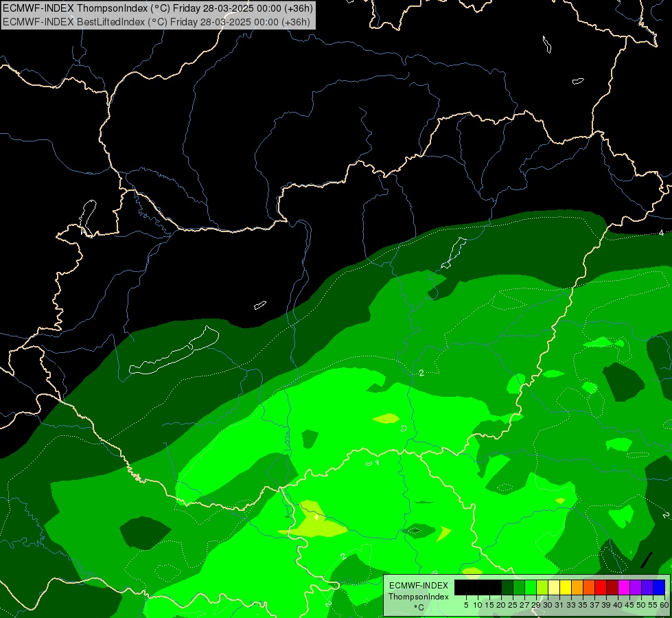Image resolution: width=672 pixels, height=618 pixels.
Task: Click the legend tick label 5
Action: pyautogui.click(x=466, y=605)
